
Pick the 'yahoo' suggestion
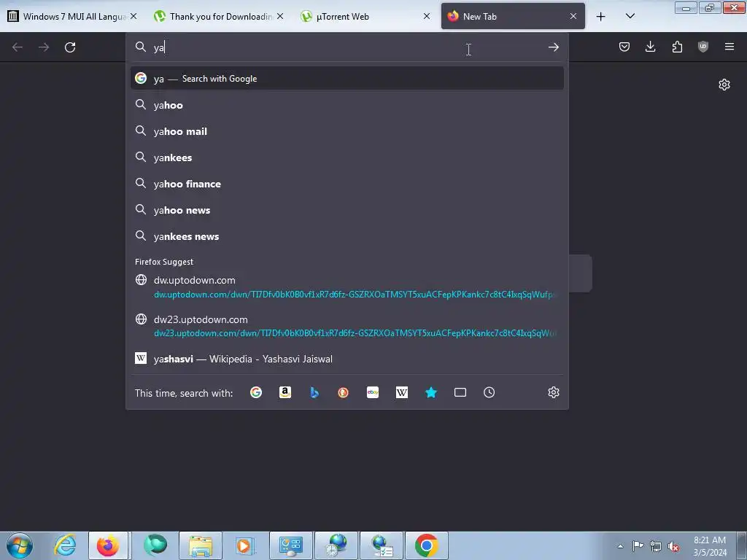coord(347,105)
